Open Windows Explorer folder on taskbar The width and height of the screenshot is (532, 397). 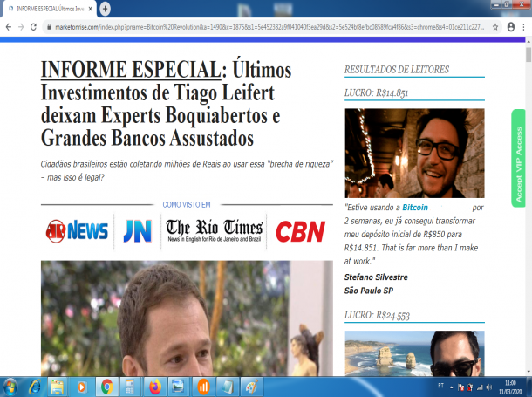58,387
